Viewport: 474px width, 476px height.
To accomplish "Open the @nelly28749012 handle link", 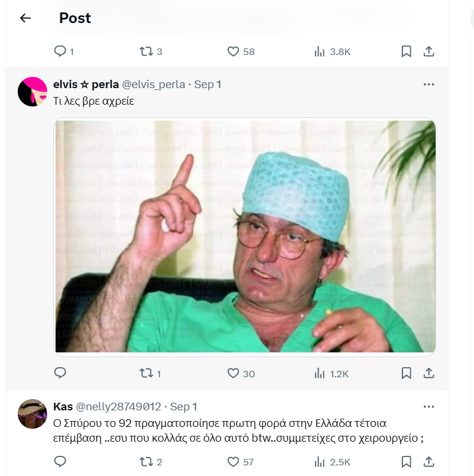I will tap(118, 407).
